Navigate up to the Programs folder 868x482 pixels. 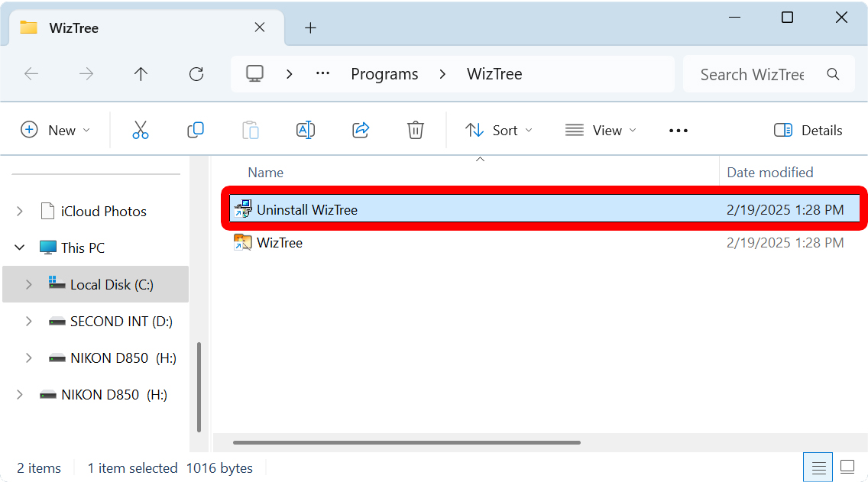click(141, 73)
